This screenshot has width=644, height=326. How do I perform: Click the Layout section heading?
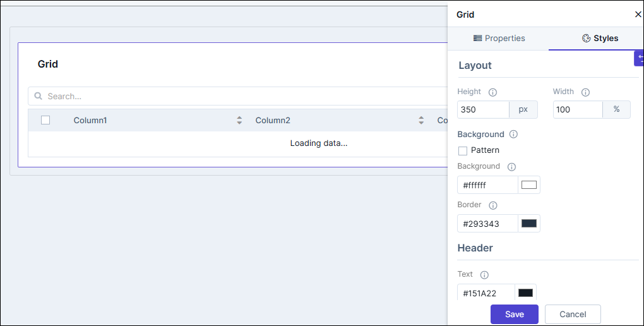point(475,65)
